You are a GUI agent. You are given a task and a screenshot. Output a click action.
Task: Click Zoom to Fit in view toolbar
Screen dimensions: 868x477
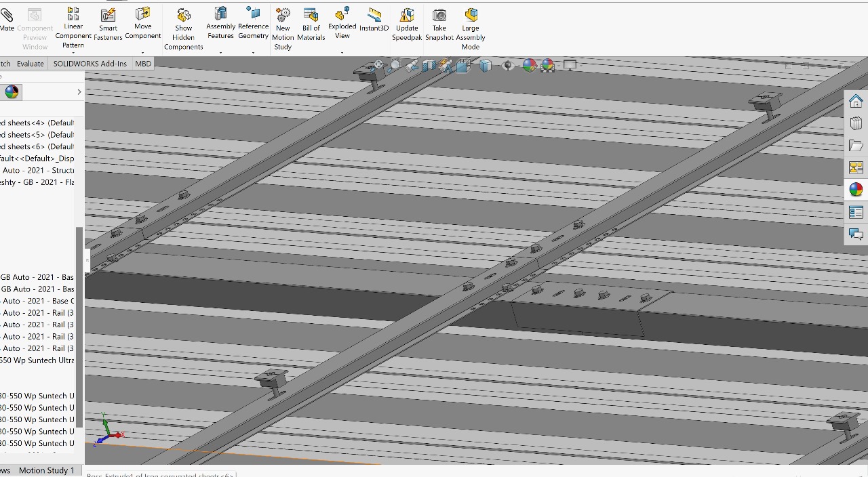point(379,66)
